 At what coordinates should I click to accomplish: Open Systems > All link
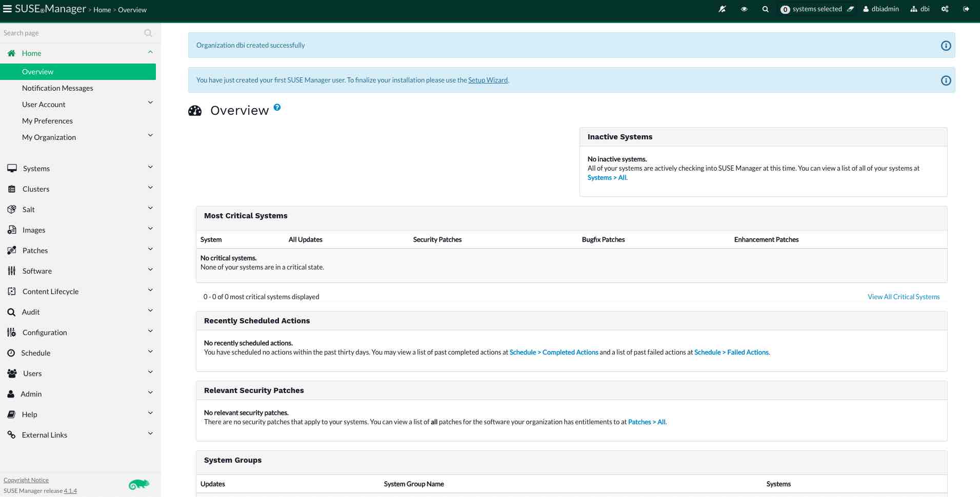click(x=607, y=178)
